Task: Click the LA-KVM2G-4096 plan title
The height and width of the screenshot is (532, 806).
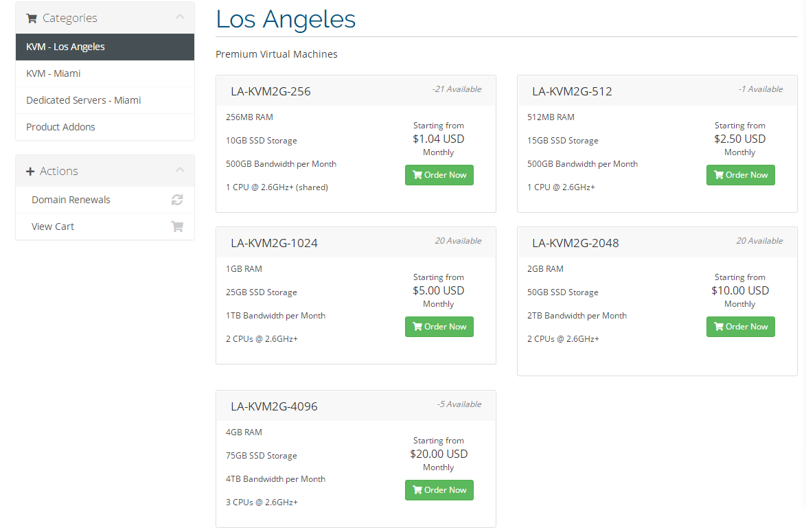Action: [x=274, y=406]
